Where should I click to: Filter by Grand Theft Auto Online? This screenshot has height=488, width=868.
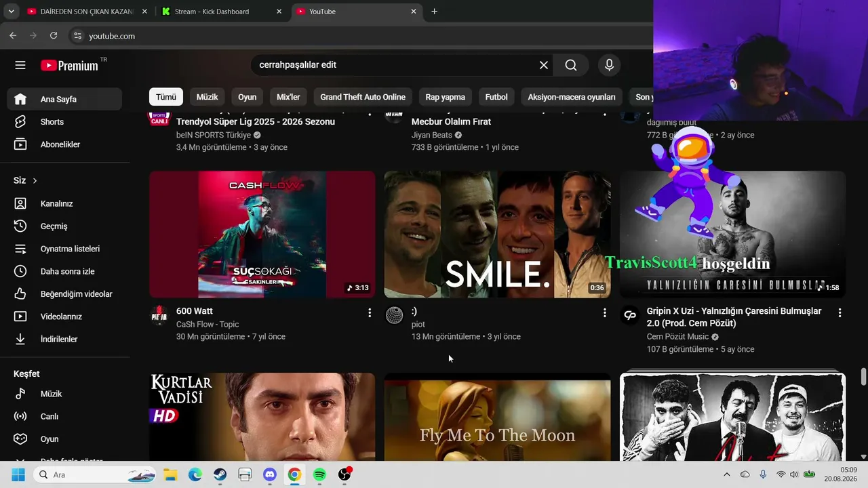coord(363,97)
